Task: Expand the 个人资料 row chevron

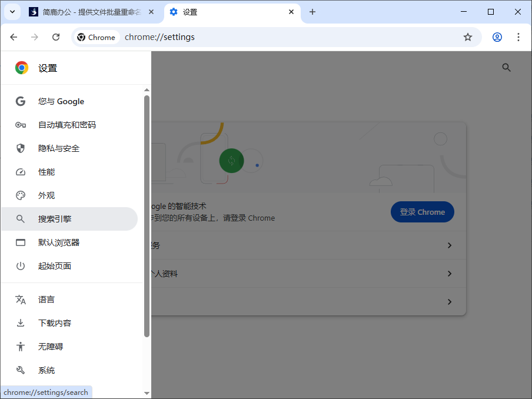Action: (449, 274)
